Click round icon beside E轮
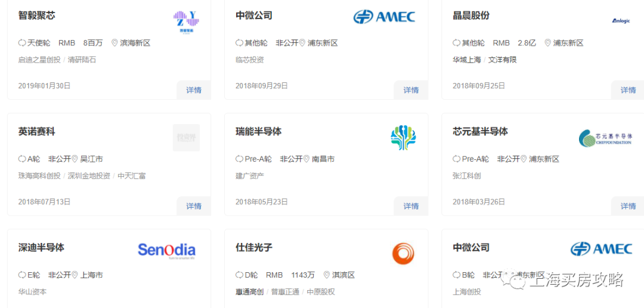This screenshot has height=308, width=644. pyautogui.click(x=22, y=275)
